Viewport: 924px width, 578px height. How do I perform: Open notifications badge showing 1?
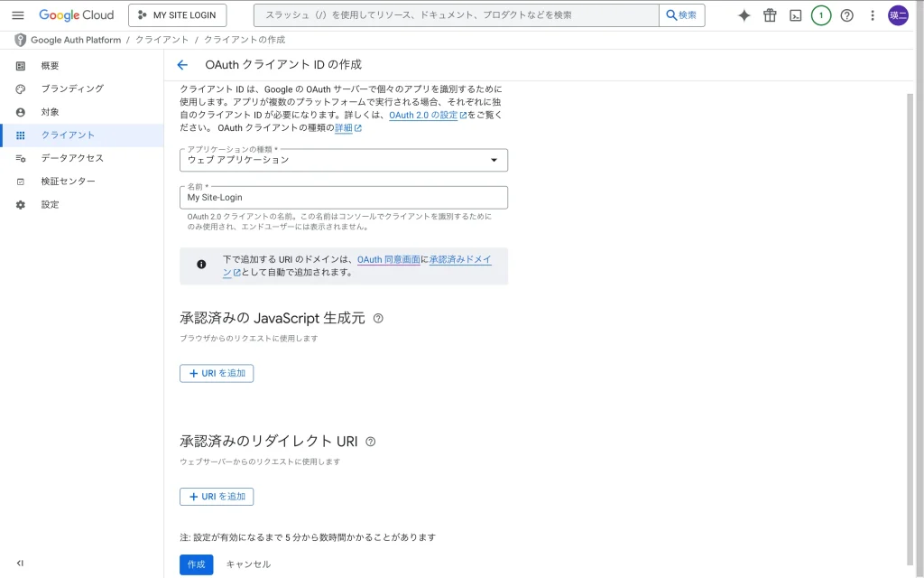tap(820, 15)
